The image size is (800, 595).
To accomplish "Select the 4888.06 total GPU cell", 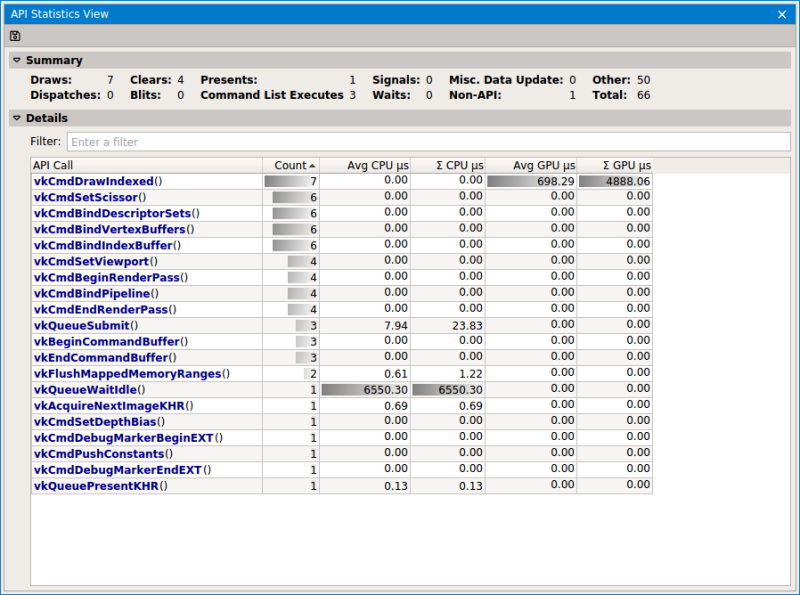I will [614, 181].
